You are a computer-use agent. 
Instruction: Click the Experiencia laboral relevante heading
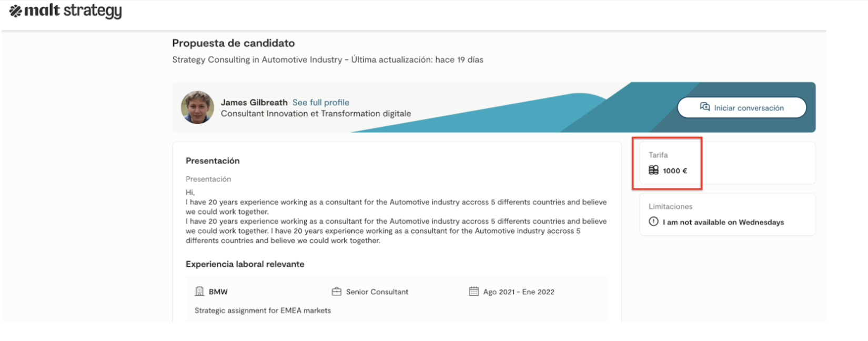pos(245,264)
